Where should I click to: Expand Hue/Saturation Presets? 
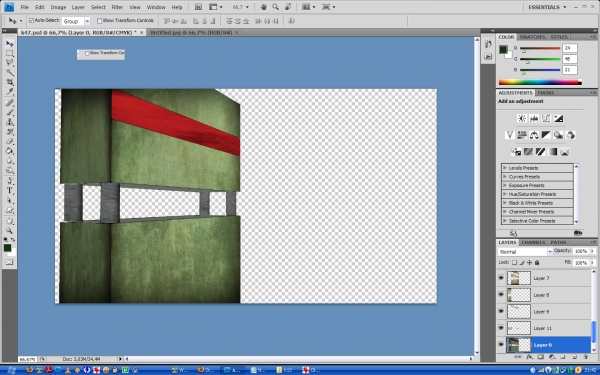click(x=505, y=194)
